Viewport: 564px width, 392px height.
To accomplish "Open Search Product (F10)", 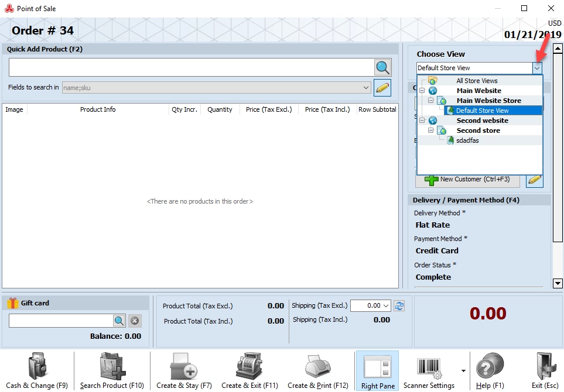I will click(x=112, y=371).
